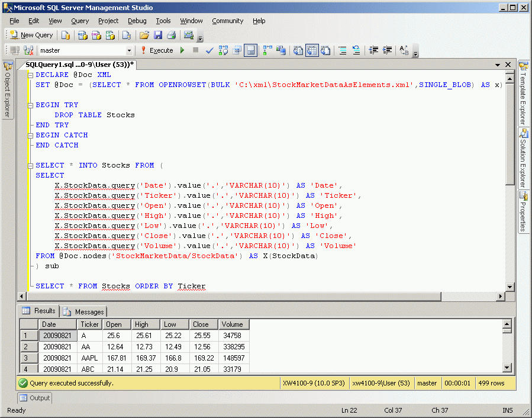Open the Query menu
The image size is (532, 418).
(80, 21)
